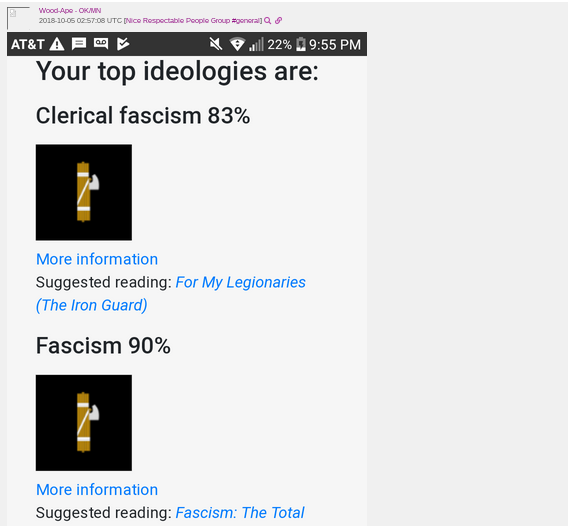The height and width of the screenshot is (526, 568).
Task: Click the search magnifier icon beside channel name
Action: pos(267,21)
